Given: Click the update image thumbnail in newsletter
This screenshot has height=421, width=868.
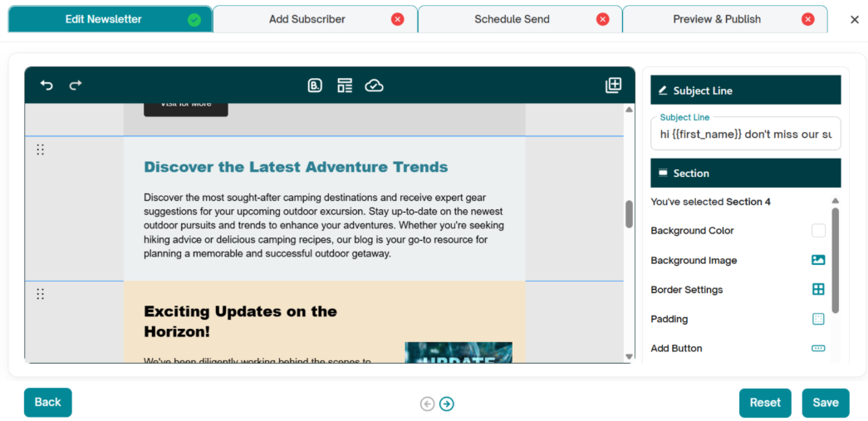Looking at the screenshot, I should tap(459, 352).
